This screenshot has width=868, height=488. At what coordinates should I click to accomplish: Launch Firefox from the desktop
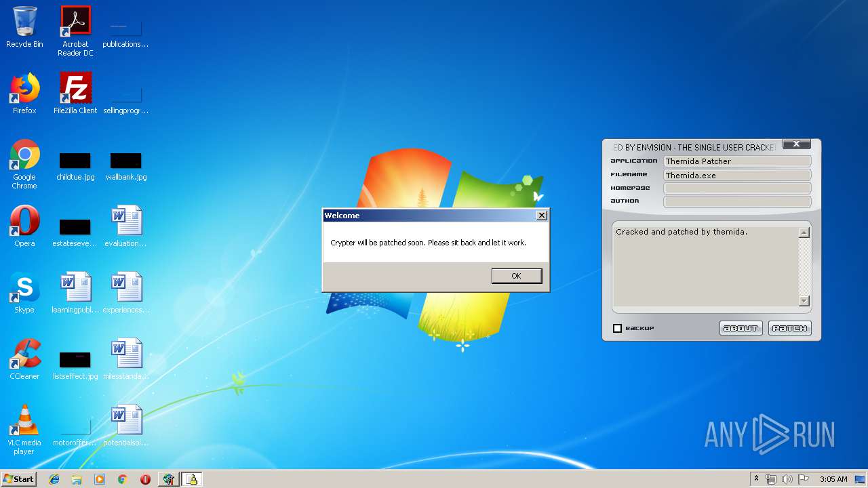click(x=24, y=94)
